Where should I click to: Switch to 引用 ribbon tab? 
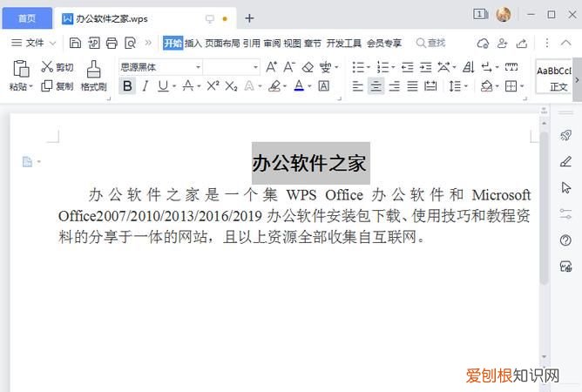coord(252,44)
